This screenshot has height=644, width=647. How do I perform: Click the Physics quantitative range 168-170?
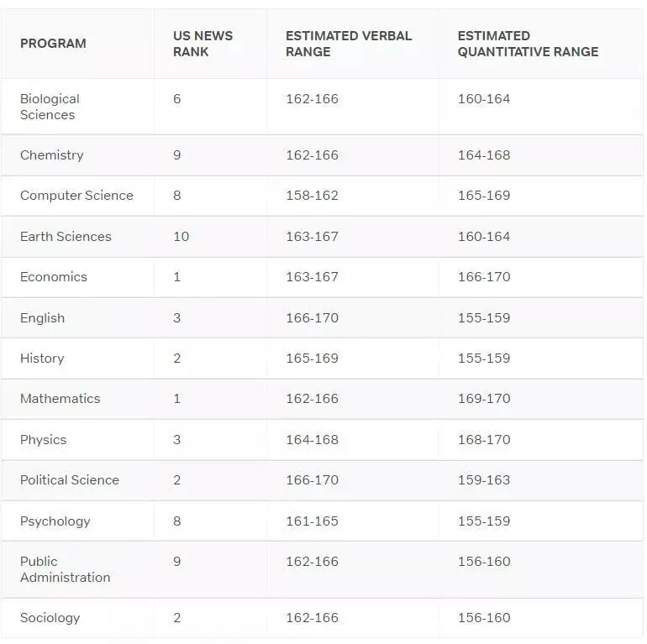click(484, 439)
